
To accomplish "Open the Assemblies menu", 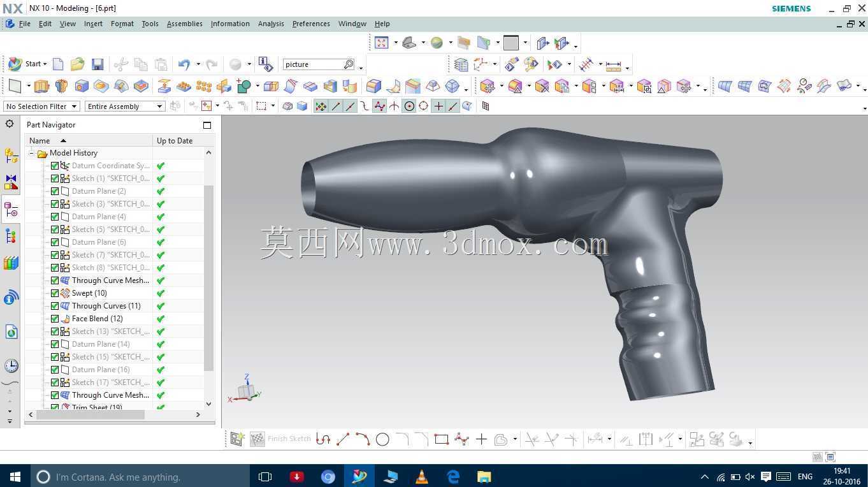I will (184, 24).
